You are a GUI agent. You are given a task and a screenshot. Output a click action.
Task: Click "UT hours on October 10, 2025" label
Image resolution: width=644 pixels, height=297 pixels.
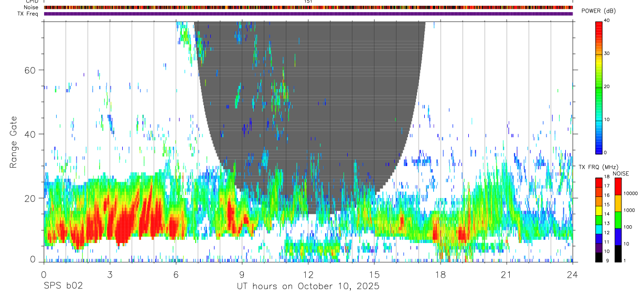tap(308, 287)
